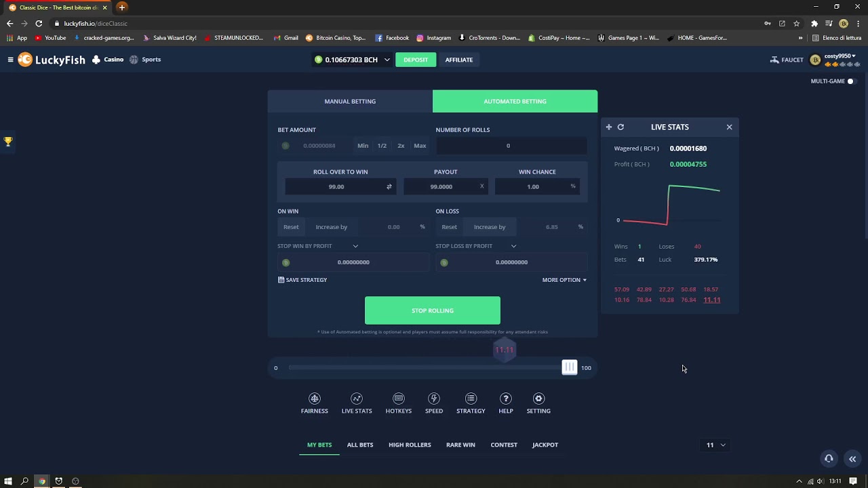Image resolution: width=868 pixels, height=488 pixels.
Task: Click the stop win profit amount field
Action: (x=353, y=262)
